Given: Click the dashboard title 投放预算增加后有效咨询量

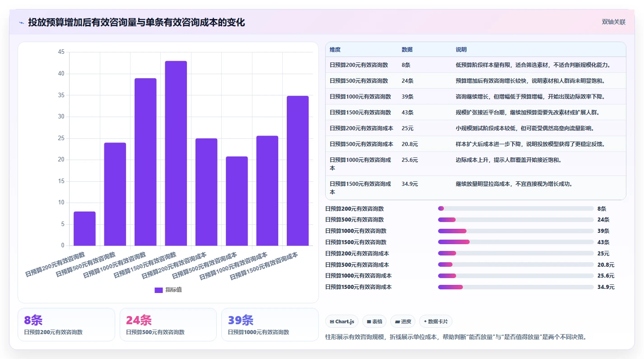Looking at the screenshot, I should tap(136, 22).
